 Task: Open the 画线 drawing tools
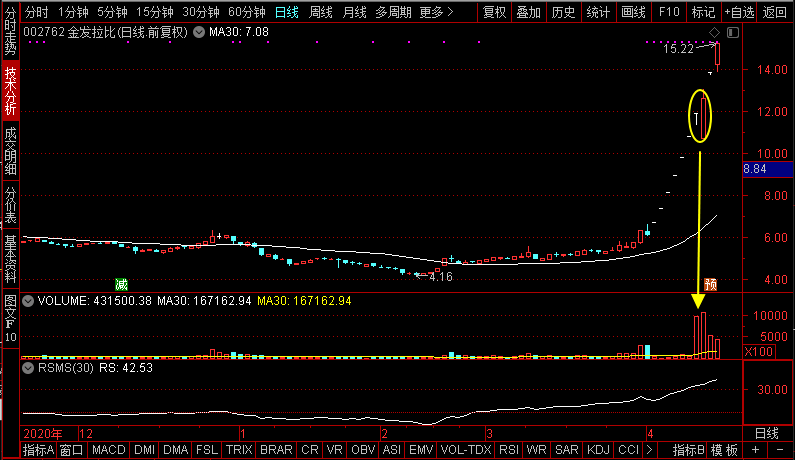(x=633, y=12)
